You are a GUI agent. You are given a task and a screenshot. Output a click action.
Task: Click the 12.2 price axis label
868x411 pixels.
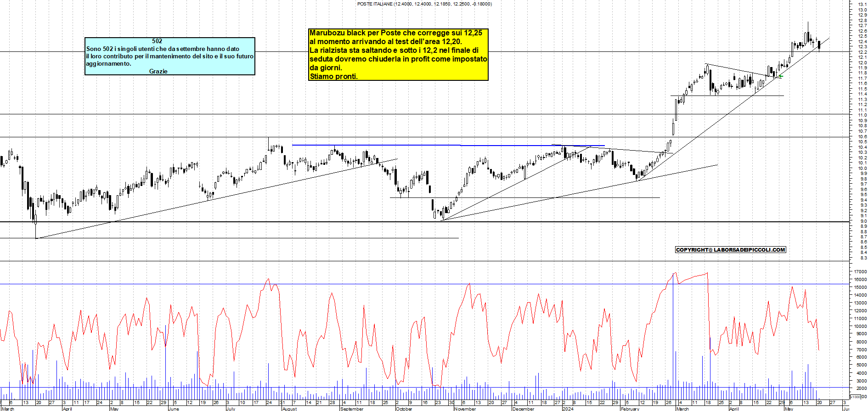coord(862,52)
